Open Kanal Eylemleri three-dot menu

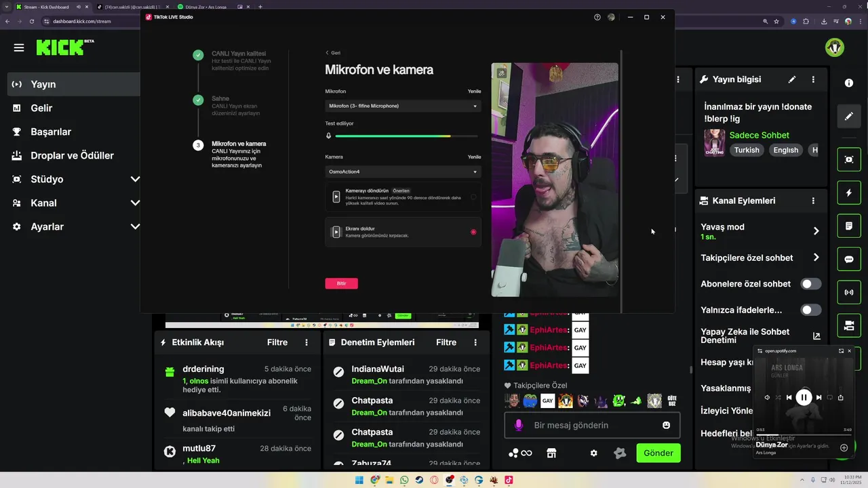pyautogui.click(x=813, y=201)
